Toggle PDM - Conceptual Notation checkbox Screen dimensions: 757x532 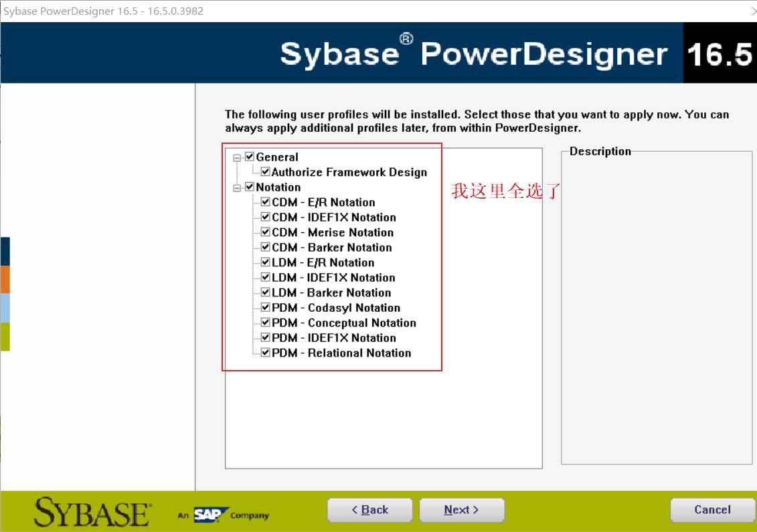coord(266,322)
